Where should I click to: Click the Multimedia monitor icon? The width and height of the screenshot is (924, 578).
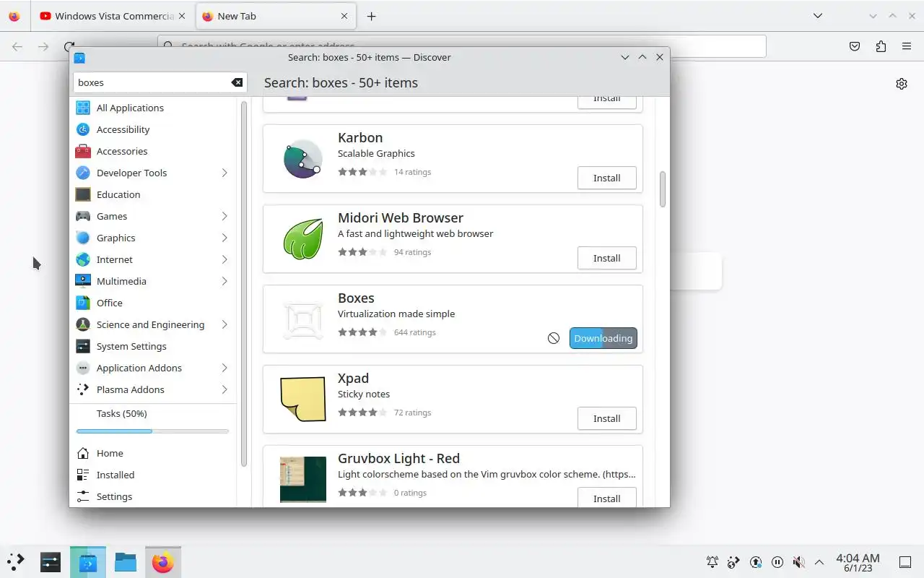coord(83,281)
